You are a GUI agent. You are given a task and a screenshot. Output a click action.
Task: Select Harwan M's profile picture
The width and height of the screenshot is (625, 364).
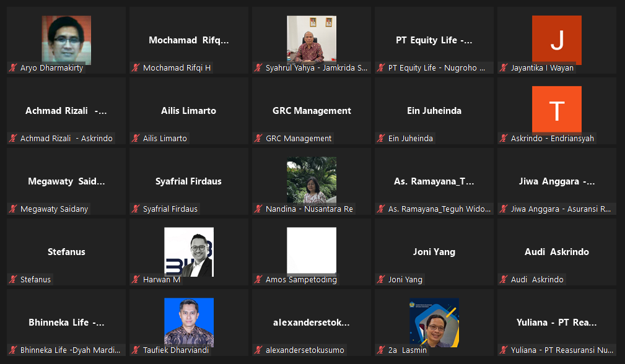[x=189, y=252]
